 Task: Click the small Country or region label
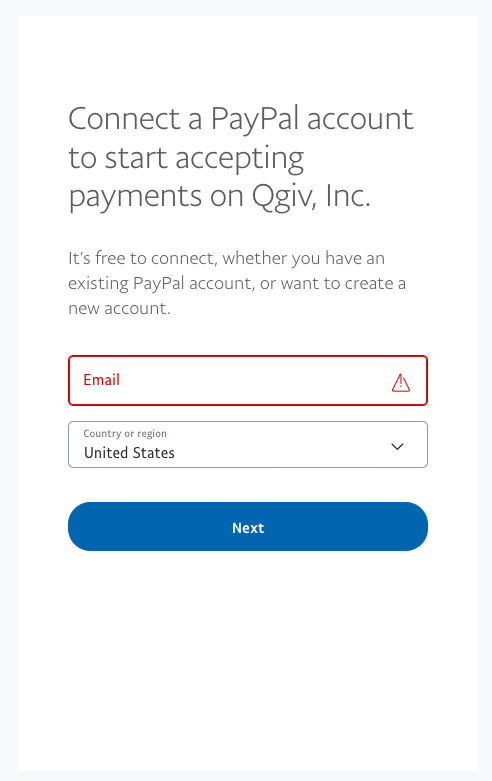125,433
